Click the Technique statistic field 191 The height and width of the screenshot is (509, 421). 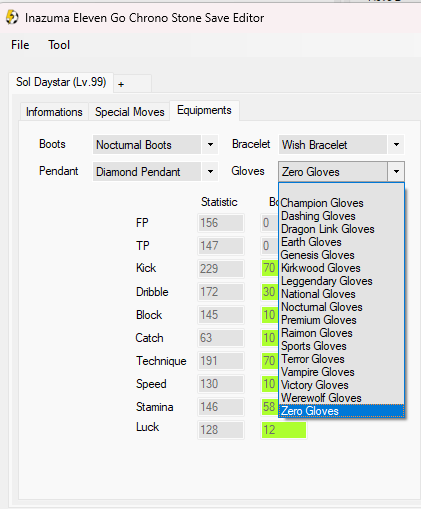pyautogui.click(x=221, y=361)
